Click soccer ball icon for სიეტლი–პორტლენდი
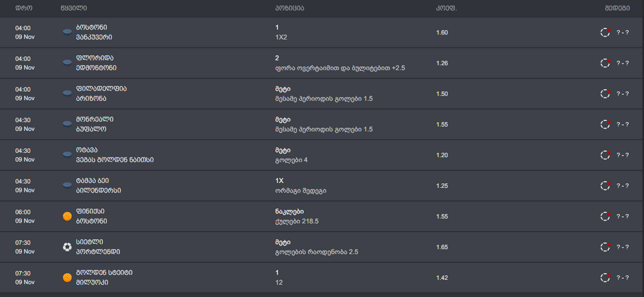Viewport: 644px width, 297px height. coord(67,247)
